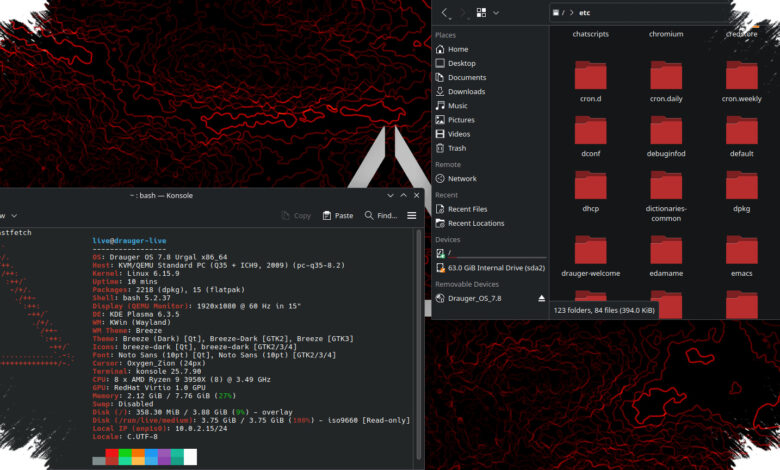Click the 123 folders, 84 files status text
The height and width of the screenshot is (470, 780).
(604, 310)
